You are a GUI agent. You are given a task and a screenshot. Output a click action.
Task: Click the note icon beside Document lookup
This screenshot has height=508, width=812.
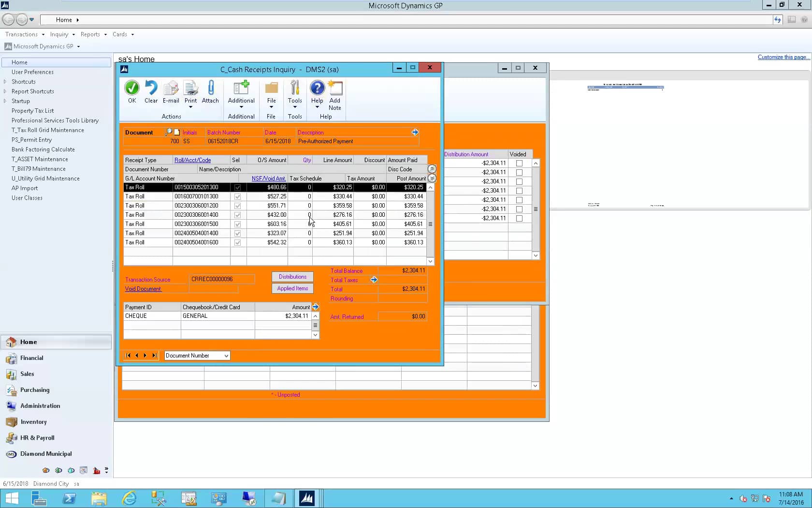[x=177, y=132]
